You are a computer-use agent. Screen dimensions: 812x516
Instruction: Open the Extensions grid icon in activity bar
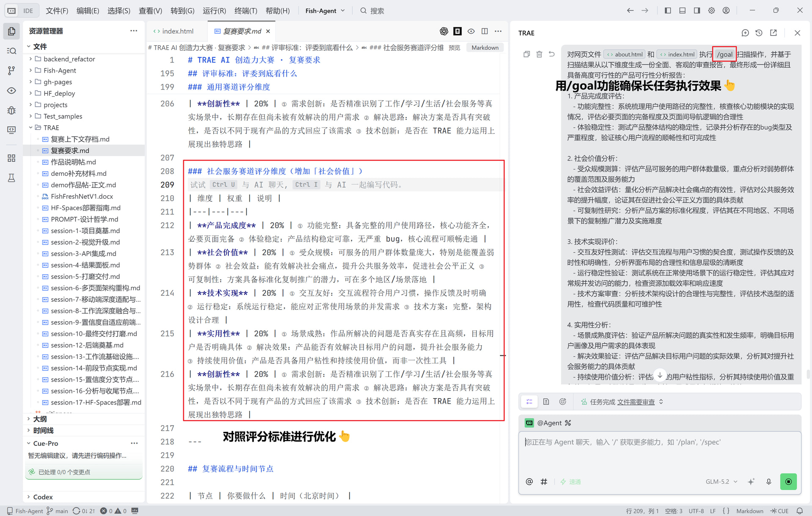(x=11, y=158)
